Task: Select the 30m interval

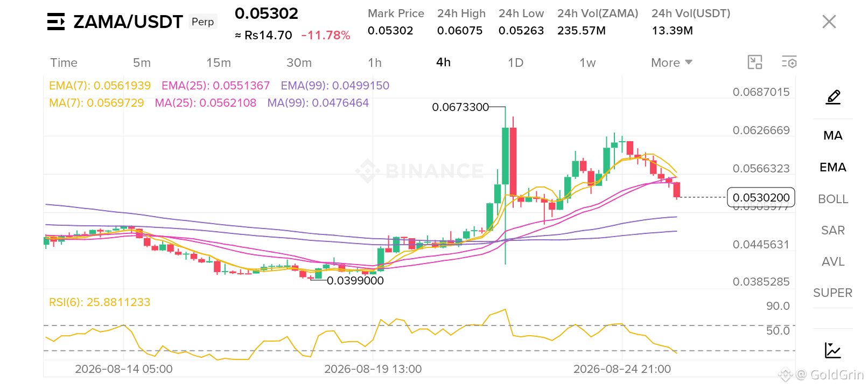Action: [x=299, y=63]
